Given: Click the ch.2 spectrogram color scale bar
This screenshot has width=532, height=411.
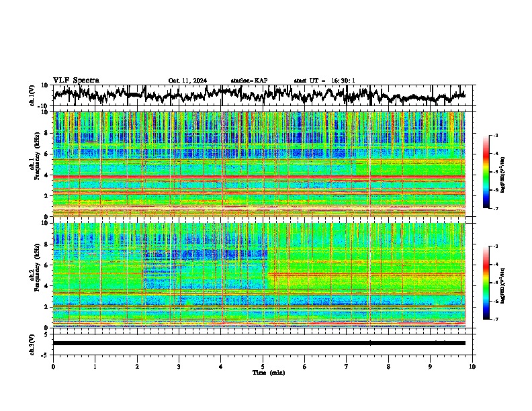Looking at the screenshot, I should click(486, 283).
